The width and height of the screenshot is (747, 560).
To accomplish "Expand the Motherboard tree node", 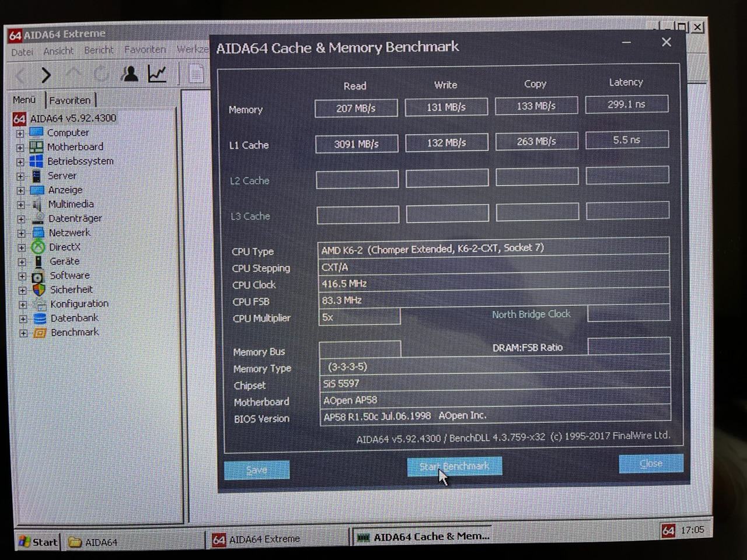I will coord(20,148).
